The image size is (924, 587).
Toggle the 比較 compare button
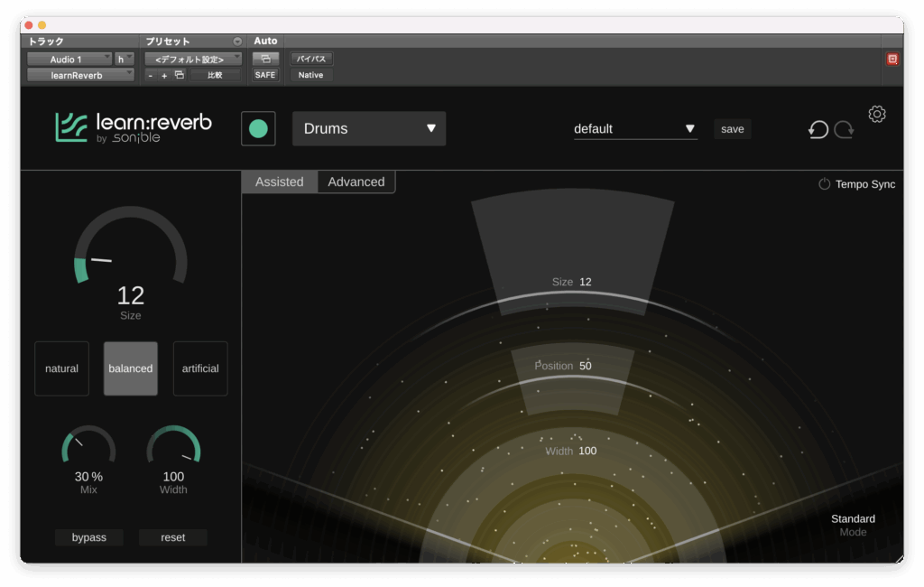(215, 76)
